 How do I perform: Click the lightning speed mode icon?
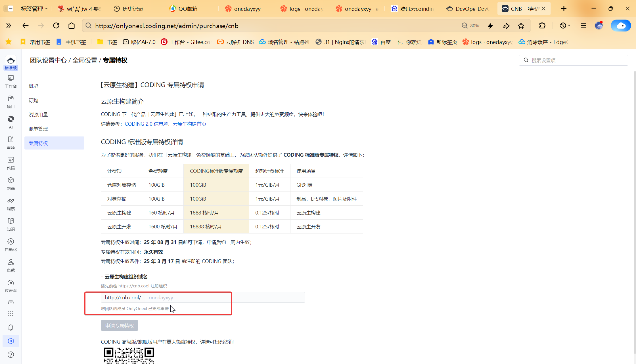click(x=490, y=26)
